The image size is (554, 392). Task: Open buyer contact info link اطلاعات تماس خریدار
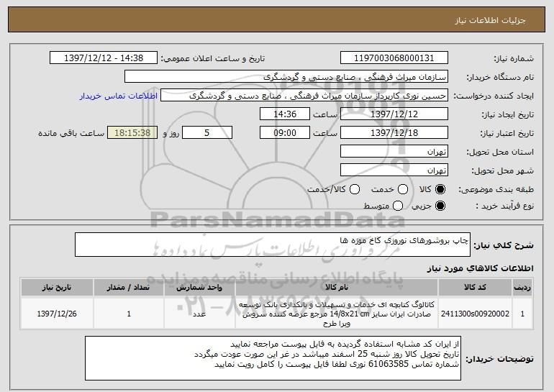pos(119,96)
